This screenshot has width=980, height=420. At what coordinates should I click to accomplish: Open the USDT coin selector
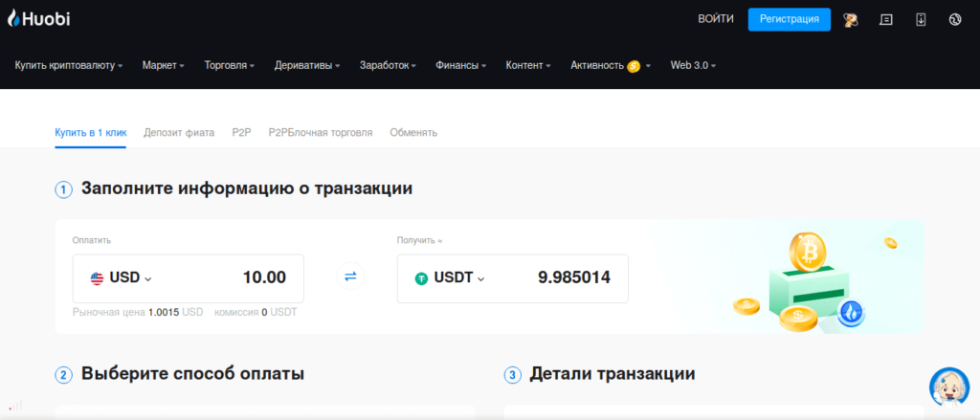click(x=450, y=278)
